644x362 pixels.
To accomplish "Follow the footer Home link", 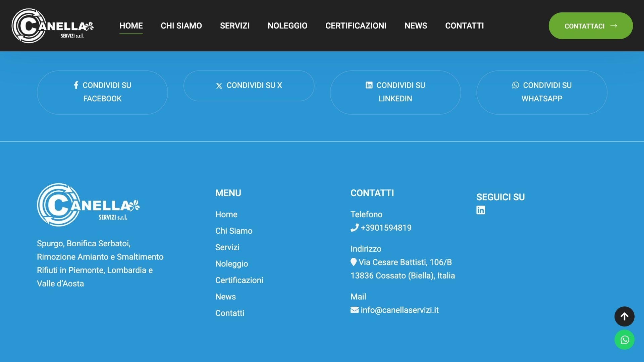I will (226, 215).
